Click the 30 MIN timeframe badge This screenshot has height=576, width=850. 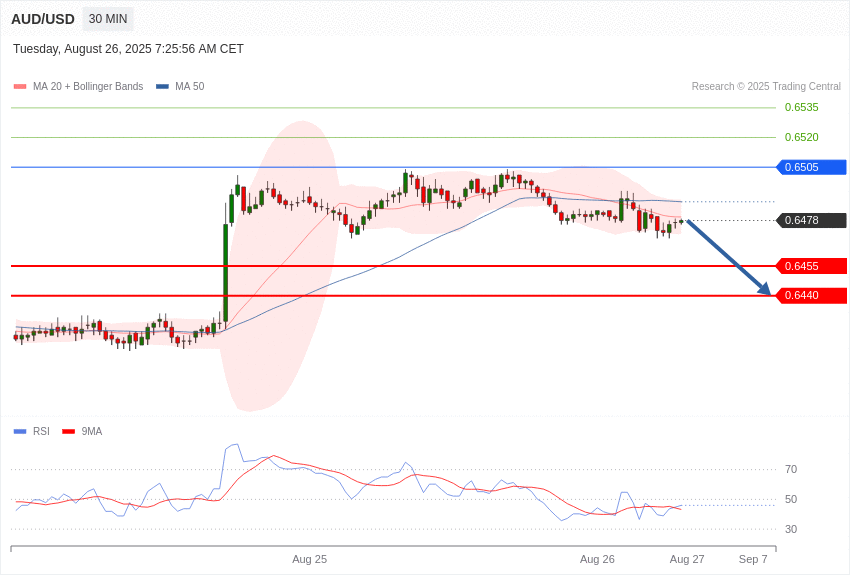point(108,19)
